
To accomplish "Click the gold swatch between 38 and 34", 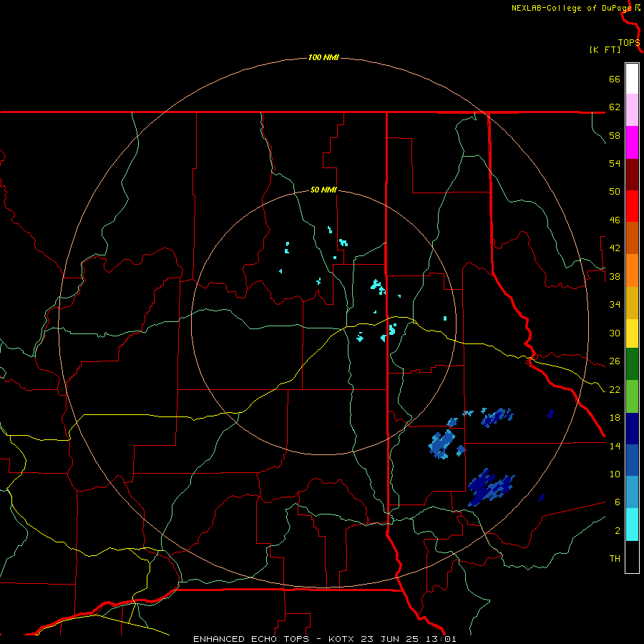I will (x=632, y=303).
